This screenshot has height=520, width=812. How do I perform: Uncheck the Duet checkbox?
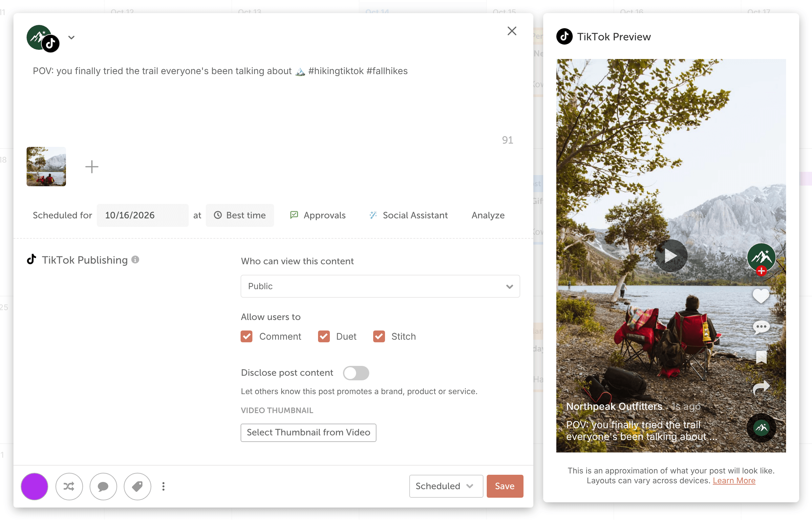(323, 336)
